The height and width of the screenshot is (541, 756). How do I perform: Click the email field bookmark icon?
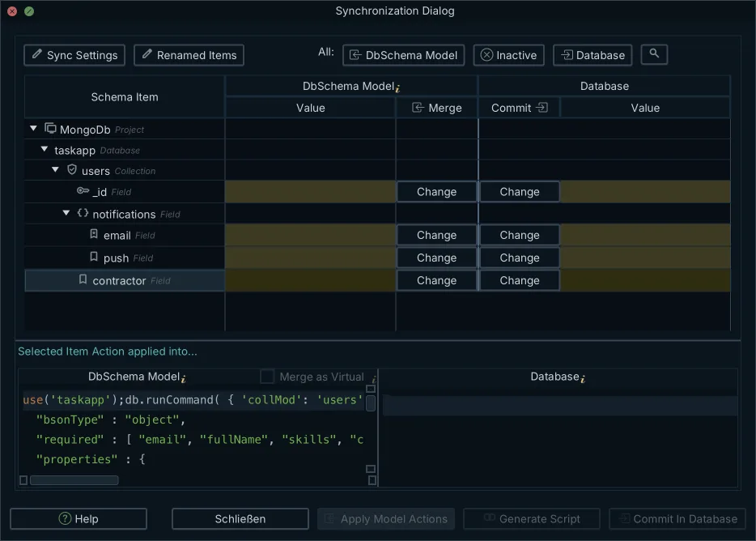[x=94, y=234]
